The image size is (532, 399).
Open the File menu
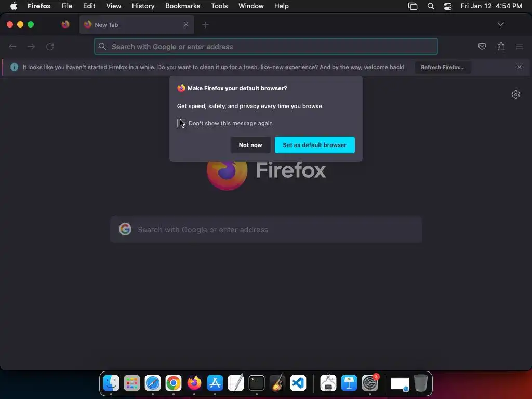67,6
